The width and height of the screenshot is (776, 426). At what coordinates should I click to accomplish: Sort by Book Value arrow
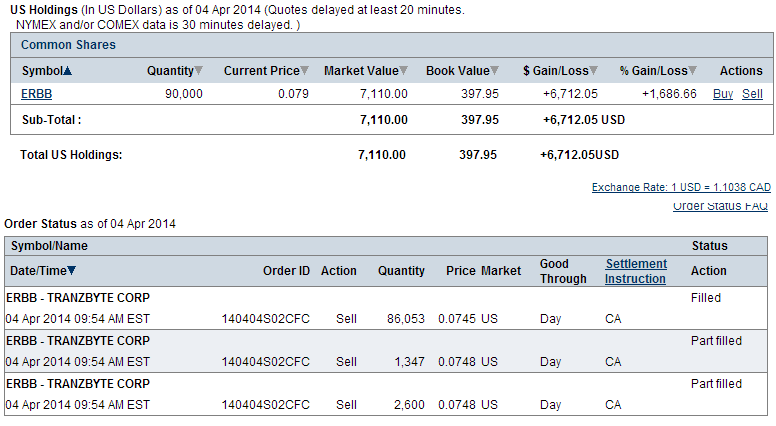click(494, 71)
